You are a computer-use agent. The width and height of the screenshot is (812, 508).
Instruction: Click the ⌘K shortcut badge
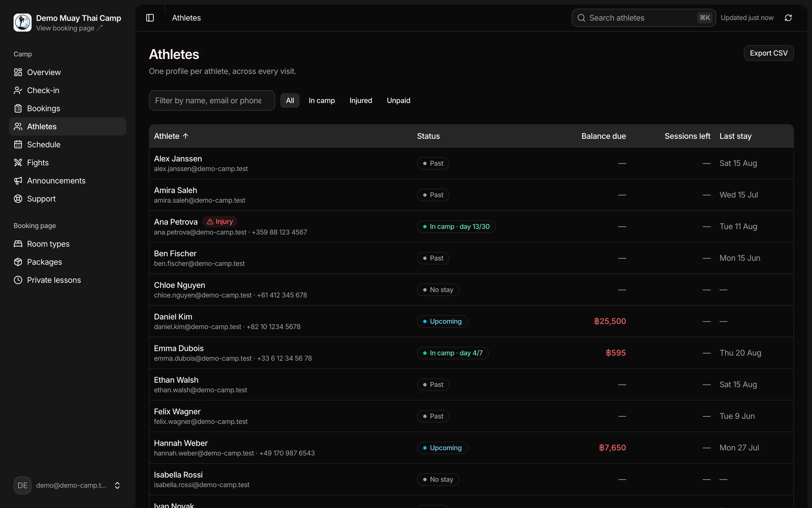tap(705, 18)
